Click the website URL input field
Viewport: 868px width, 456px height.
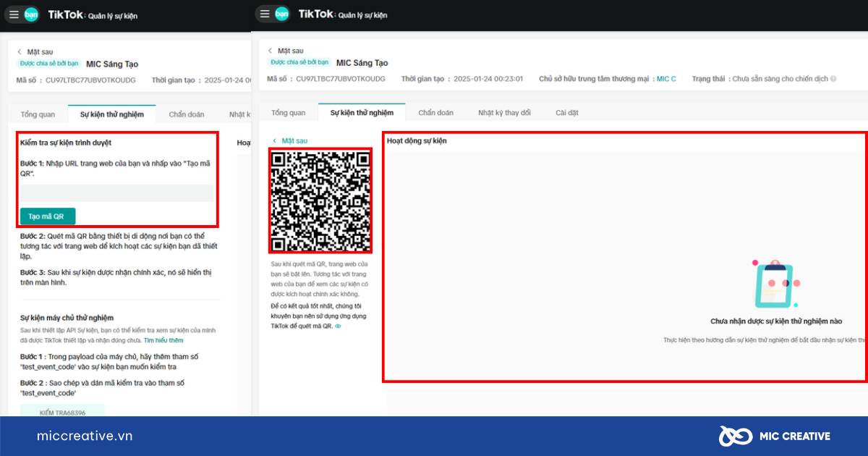pos(116,193)
